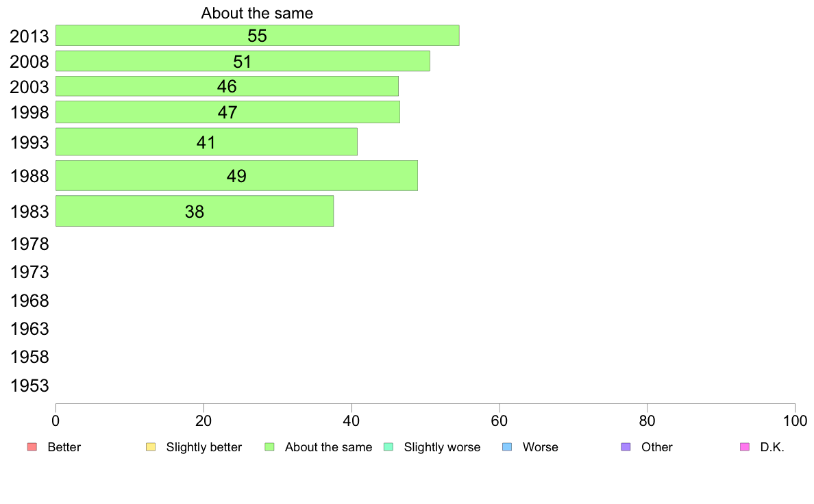The image size is (814, 504).
Task: Click the 1953 year axis label
Action: pos(29,386)
